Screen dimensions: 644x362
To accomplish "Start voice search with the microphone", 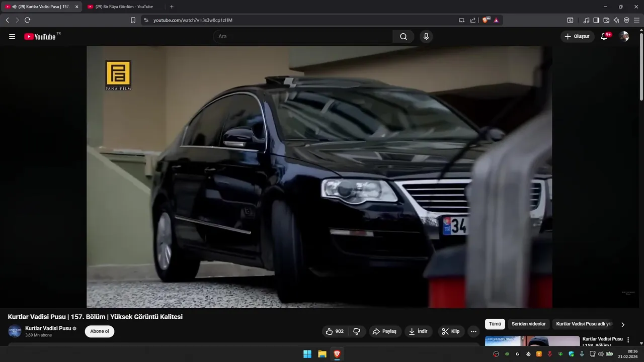I will [426, 37].
